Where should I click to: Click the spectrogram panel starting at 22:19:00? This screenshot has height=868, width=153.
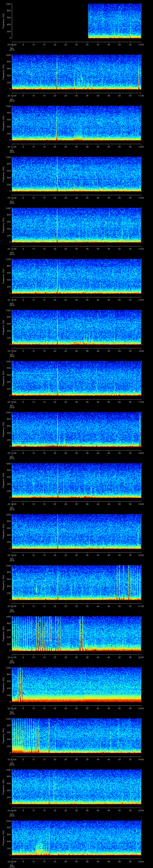(x=76, y=531)
